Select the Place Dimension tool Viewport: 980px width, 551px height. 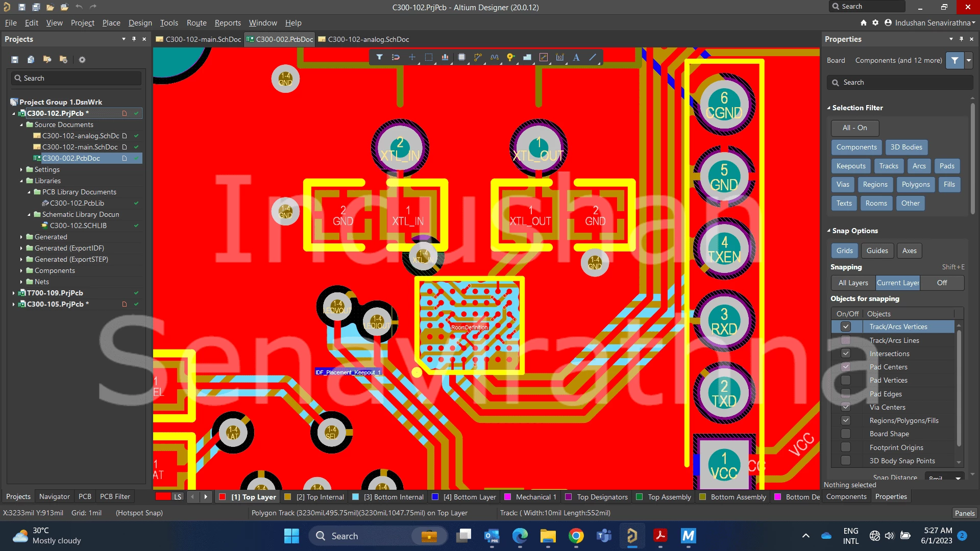(560, 58)
